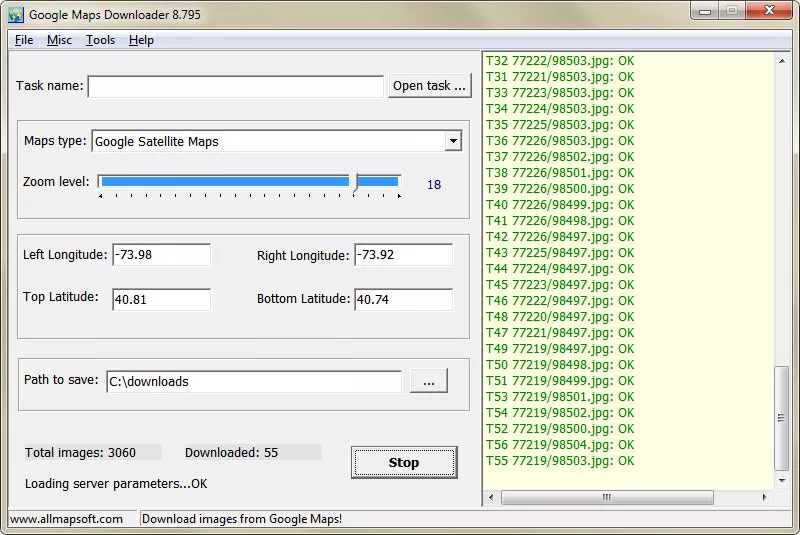This screenshot has width=800, height=535.
Task: Expand the Maps type dropdown
Action: [x=453, y=141]
